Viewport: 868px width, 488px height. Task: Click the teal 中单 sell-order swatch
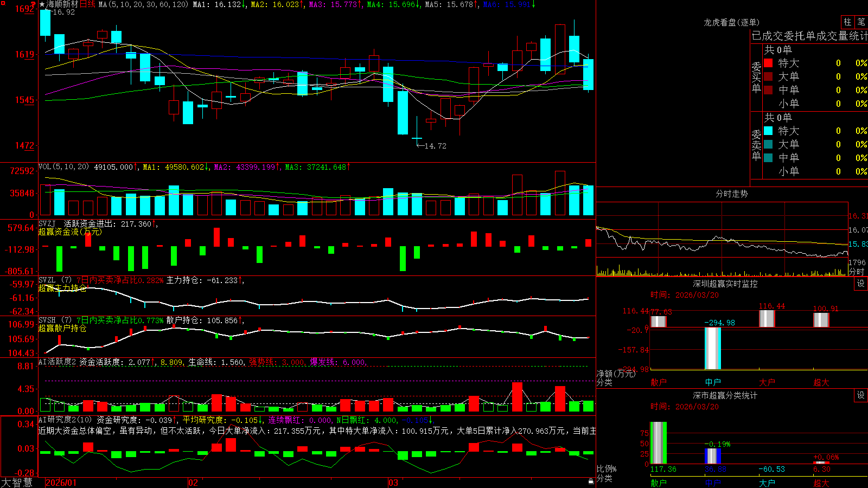point(768,158)
